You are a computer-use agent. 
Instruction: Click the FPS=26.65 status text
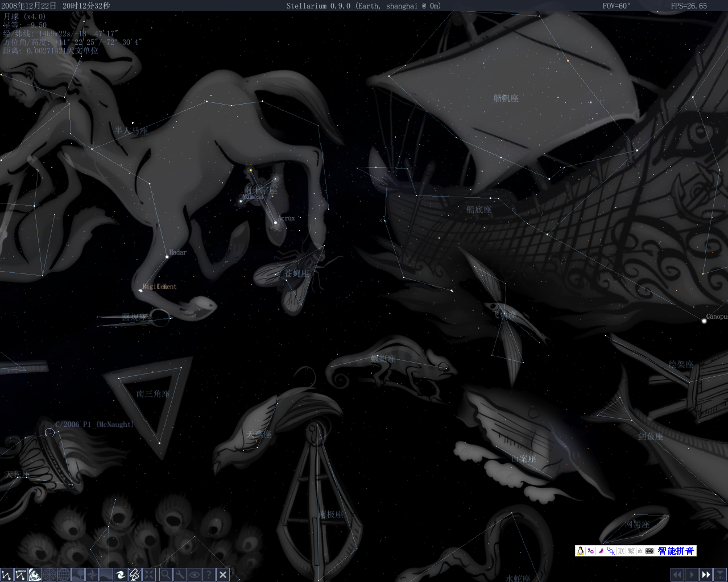(x=689, y=6)
